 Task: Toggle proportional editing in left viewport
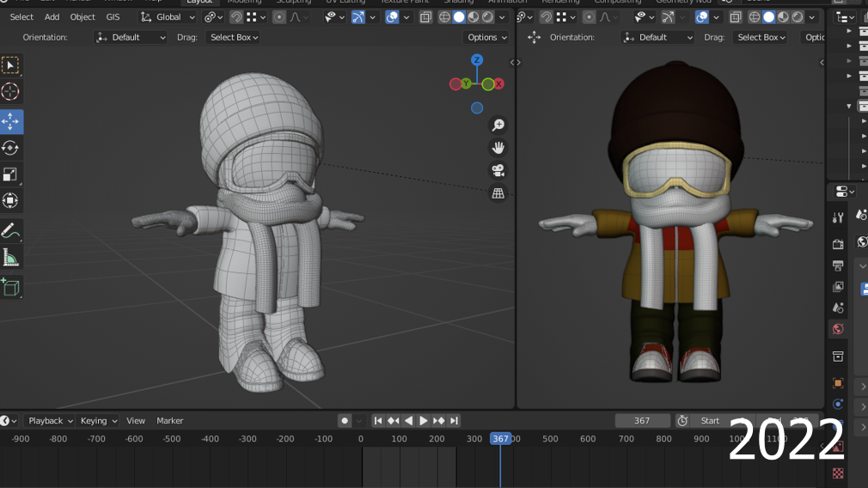pos(279,17)
